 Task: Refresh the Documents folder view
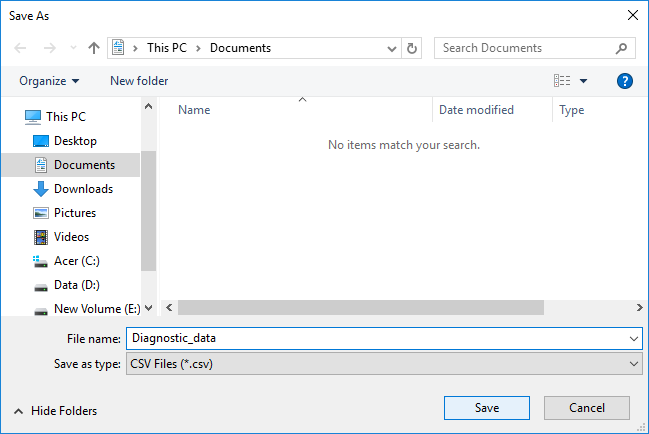pyautogui.click(x=412, y=48)
